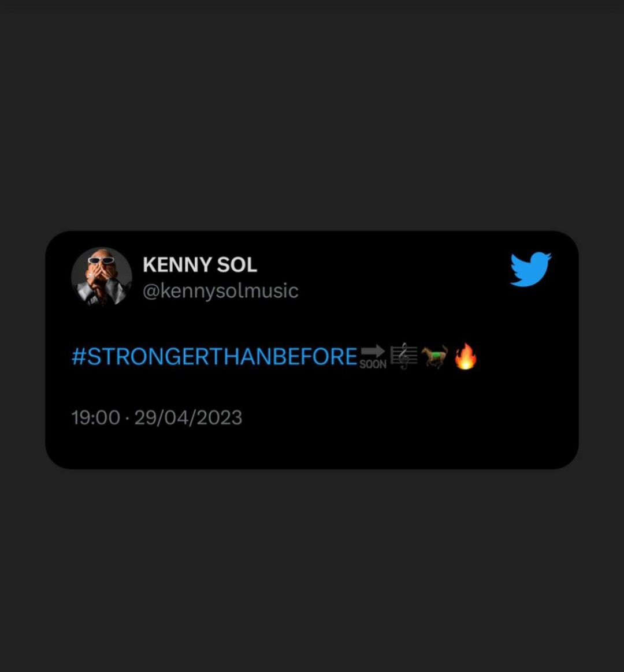Click the 29/04/2023 date

188,417
